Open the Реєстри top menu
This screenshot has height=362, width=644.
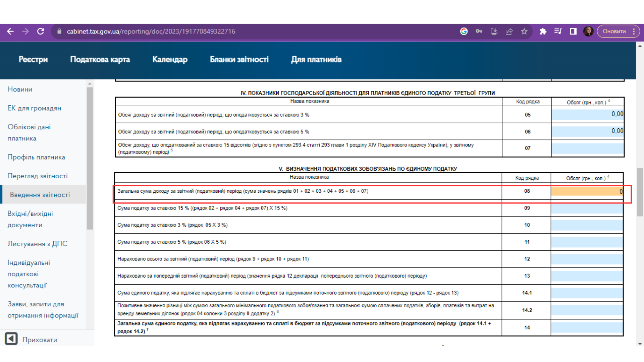point(33,60)
